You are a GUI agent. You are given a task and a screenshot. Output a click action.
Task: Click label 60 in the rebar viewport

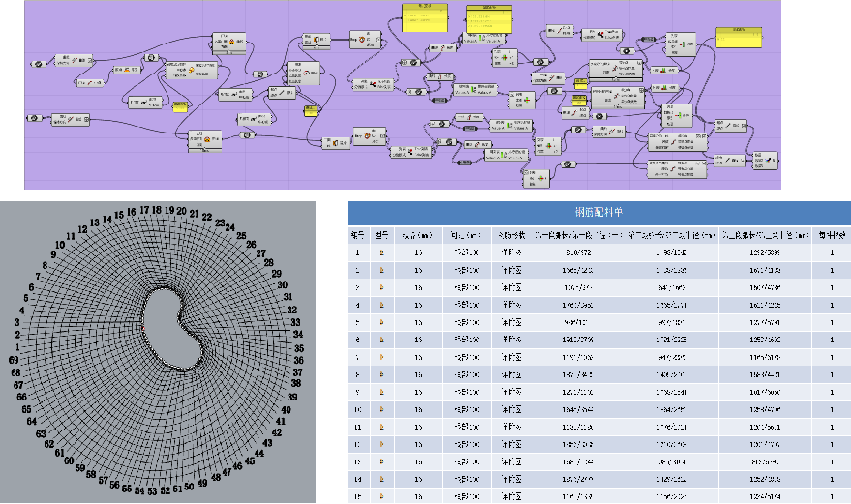coord(69,460)
